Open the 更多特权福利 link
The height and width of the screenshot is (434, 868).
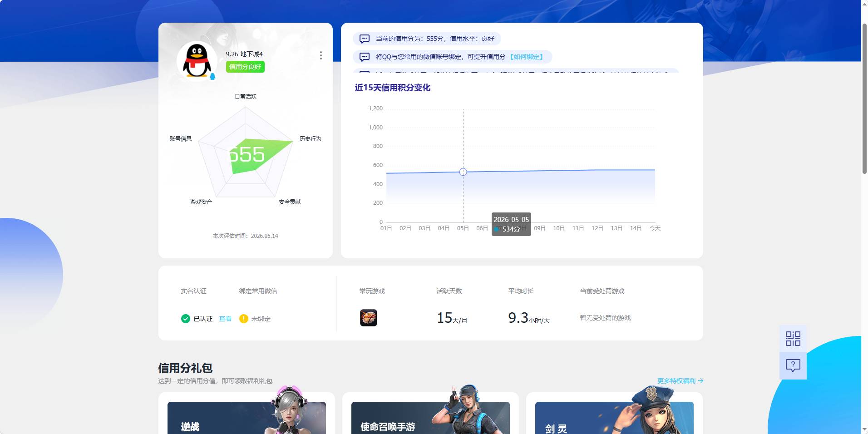[676, 381]
